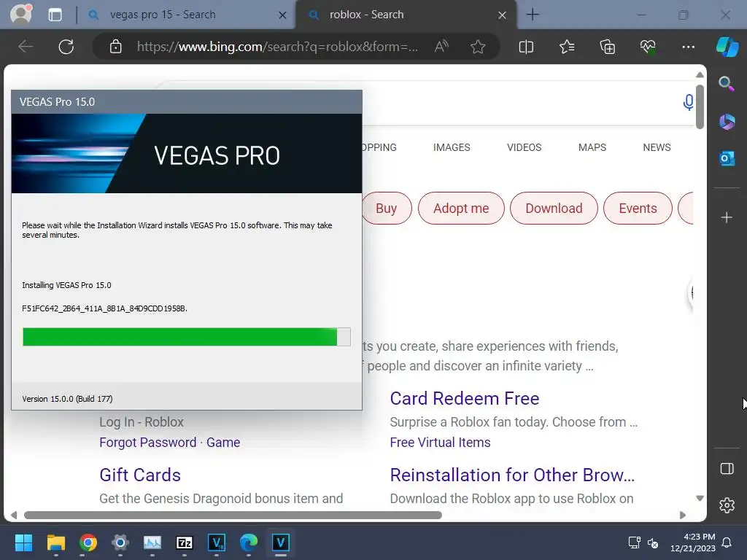Click the horizontal scrollbar thumb

(233, 515)
